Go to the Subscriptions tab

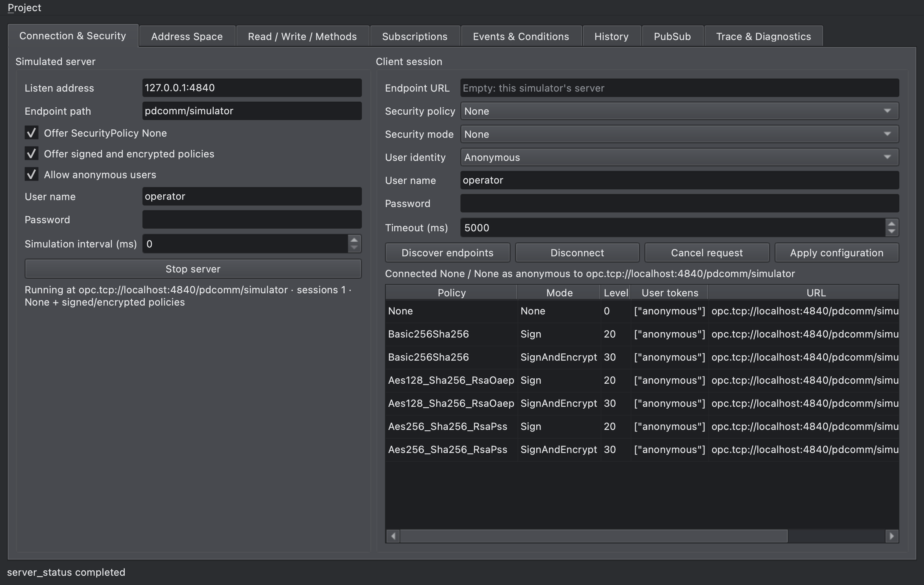[x=415, y=37]
